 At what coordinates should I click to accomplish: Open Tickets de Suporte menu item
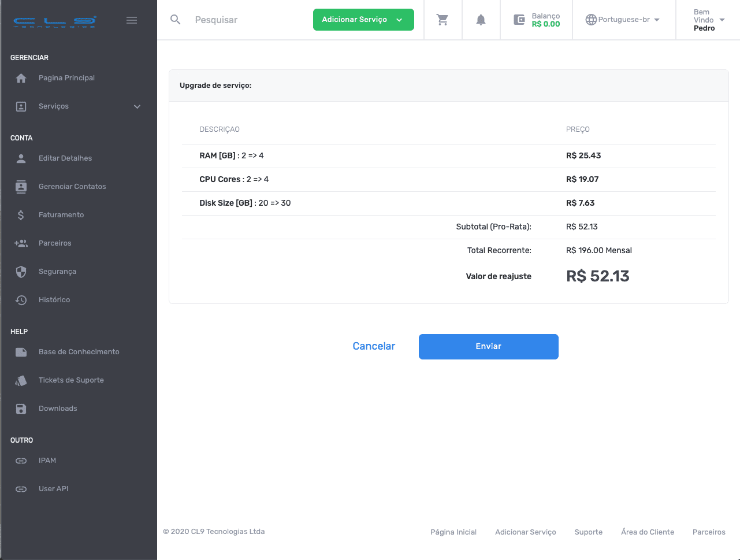(x=71, y=380)
